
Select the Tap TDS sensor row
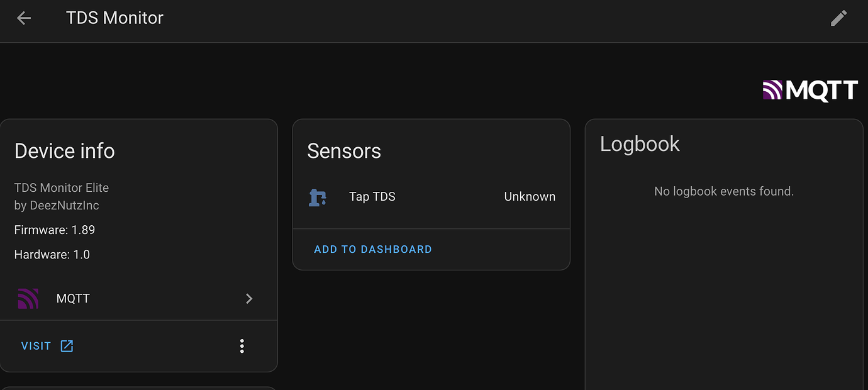click(x=431, y=196)
